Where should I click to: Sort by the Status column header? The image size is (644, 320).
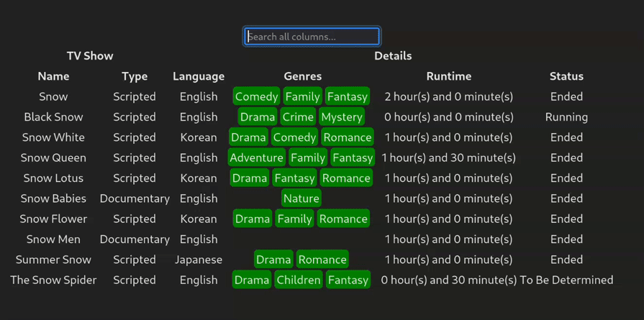click(x=566, y=76)
